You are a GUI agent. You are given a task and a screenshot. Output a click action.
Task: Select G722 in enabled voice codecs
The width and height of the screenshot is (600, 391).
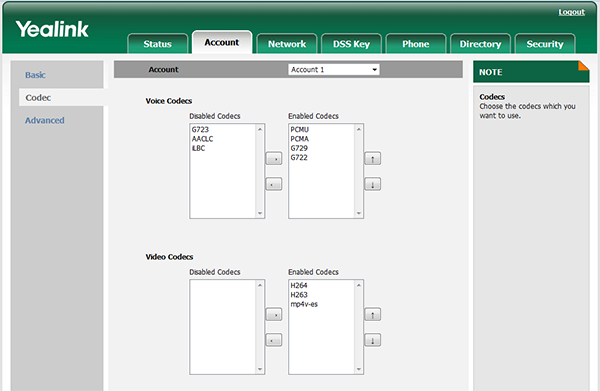click(321, 157)
